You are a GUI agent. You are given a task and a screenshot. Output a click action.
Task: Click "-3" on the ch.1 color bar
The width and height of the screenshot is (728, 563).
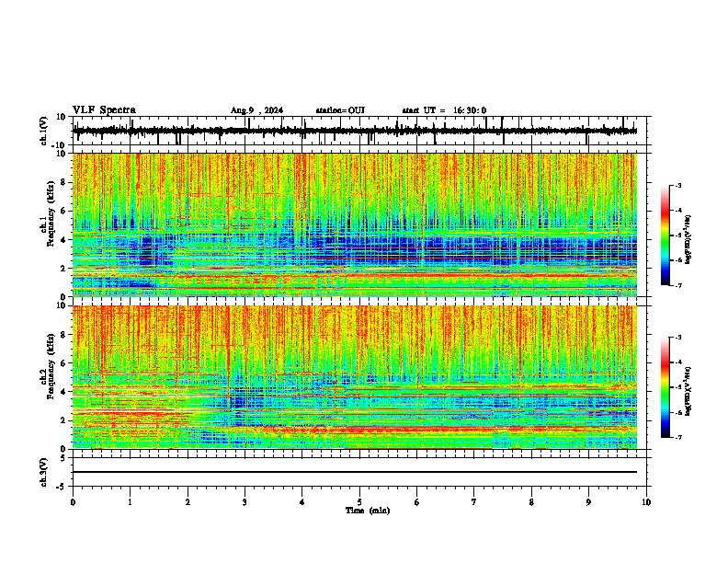pos(678,186)
